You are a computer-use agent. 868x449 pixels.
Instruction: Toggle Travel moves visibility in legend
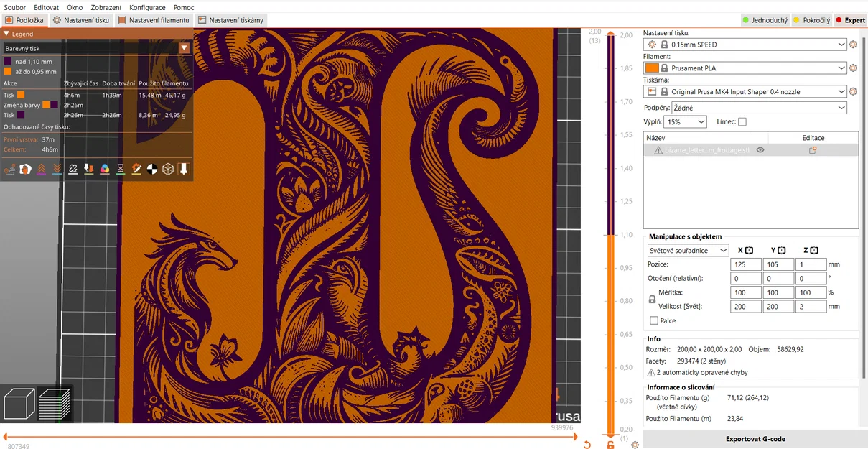point(9,169)
